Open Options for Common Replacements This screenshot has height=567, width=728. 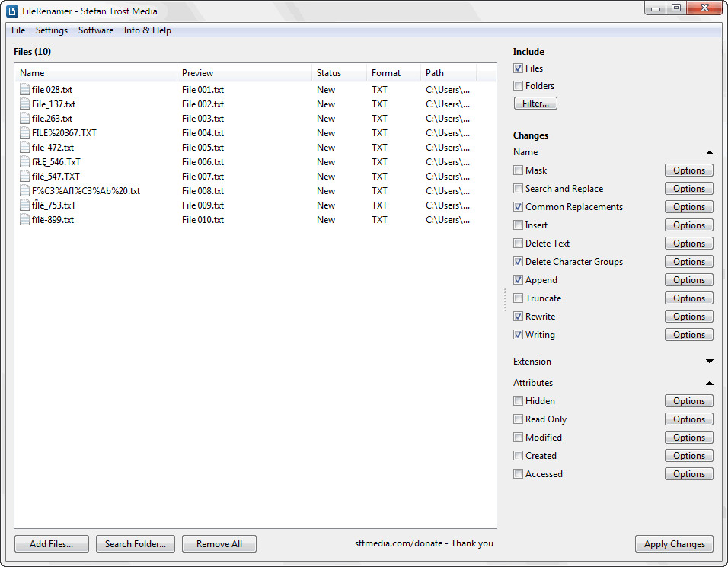pos(689,207)
